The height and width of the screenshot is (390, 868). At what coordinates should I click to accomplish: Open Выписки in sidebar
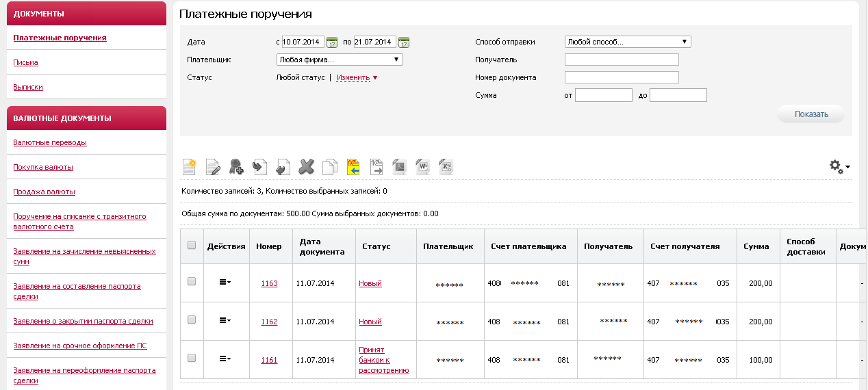[28, 87]
